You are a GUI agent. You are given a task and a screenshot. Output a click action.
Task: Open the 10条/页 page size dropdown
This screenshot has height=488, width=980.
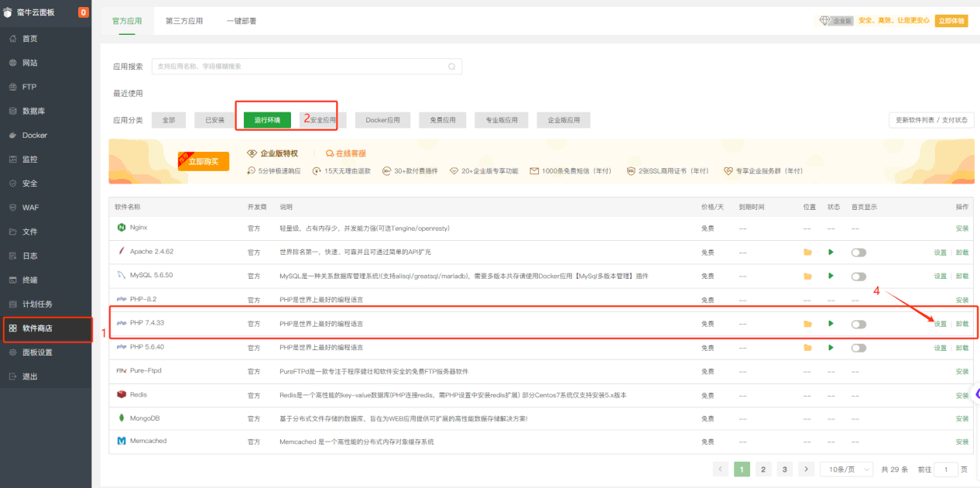tap(846, 469)
